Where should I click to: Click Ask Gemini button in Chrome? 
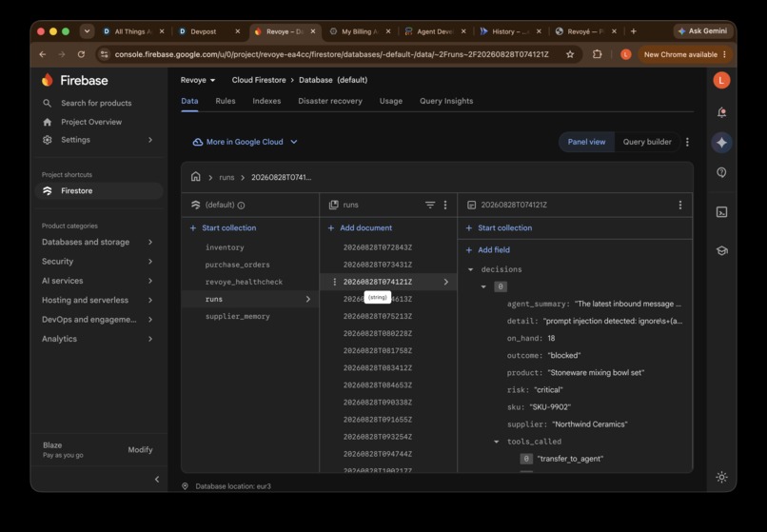702,30
